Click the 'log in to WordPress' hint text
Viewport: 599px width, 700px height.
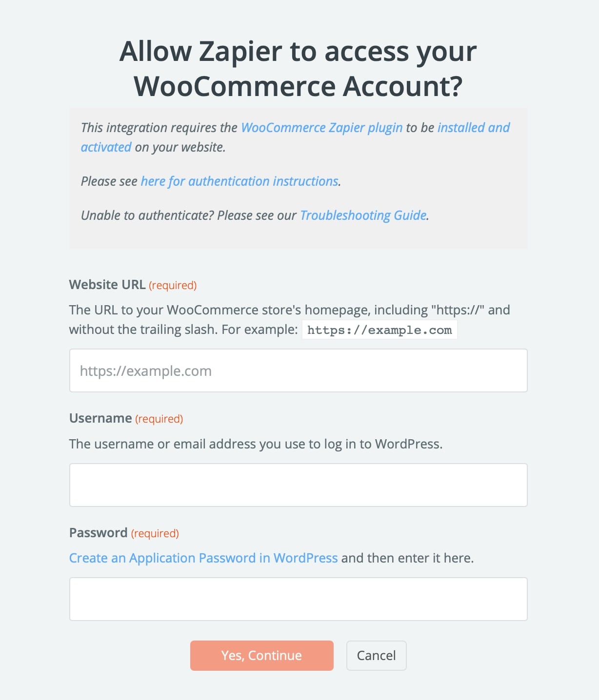click(x=256, y=444)
